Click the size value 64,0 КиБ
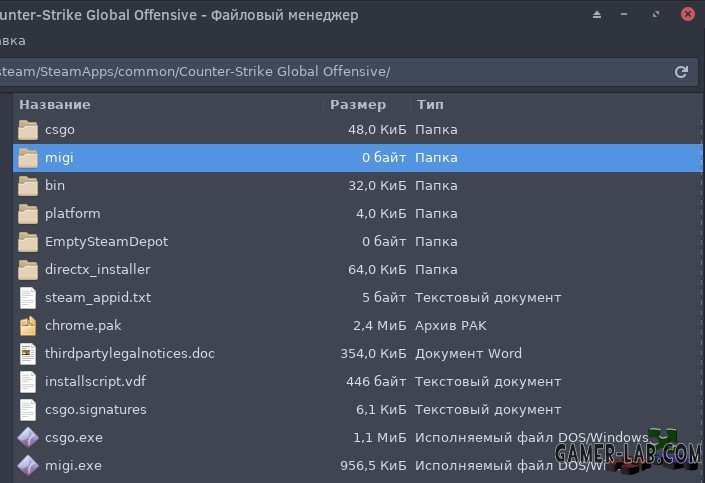This screenshot has height=483, width=705. 377,270
